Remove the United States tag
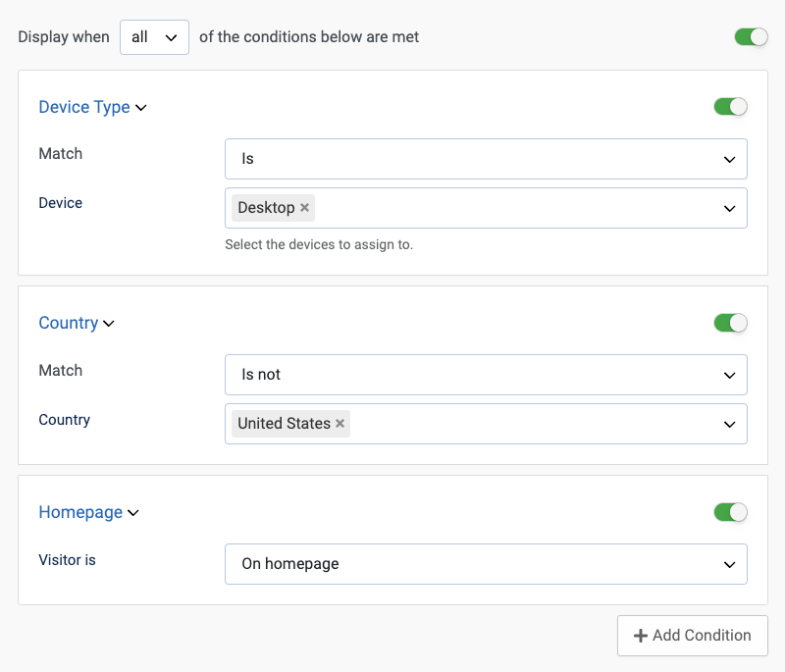The image size is (785, 672). coord(340,424)
